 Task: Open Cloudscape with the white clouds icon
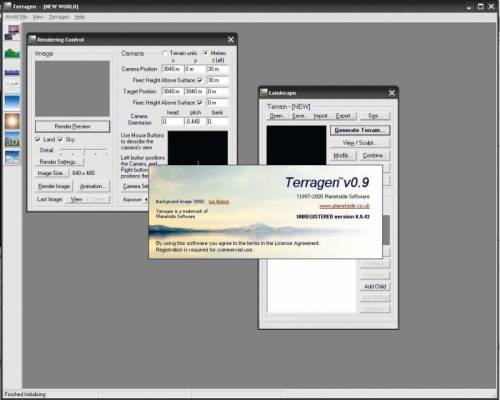(x=12, y=85)
